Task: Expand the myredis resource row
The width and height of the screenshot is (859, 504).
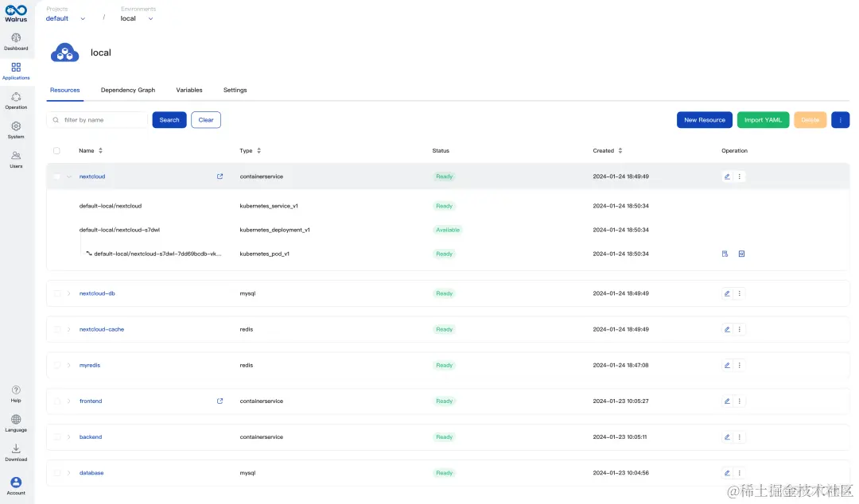Action: click(x=69, y=366)
